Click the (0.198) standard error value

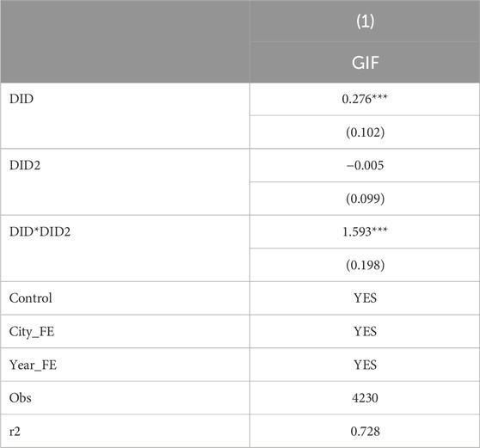pos(365,265)
